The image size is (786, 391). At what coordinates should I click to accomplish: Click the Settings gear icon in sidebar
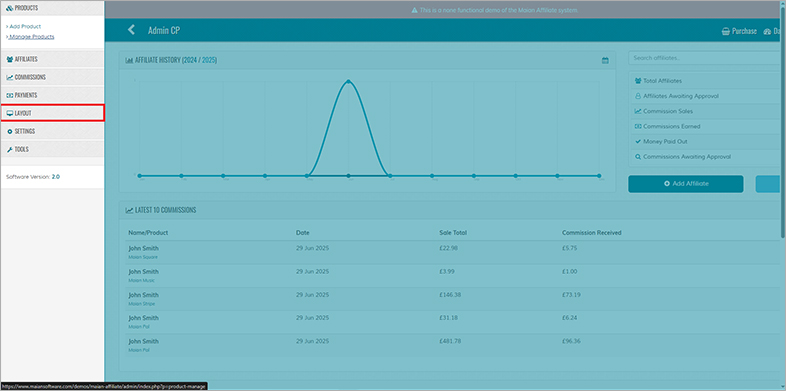(x=10, y=131)
